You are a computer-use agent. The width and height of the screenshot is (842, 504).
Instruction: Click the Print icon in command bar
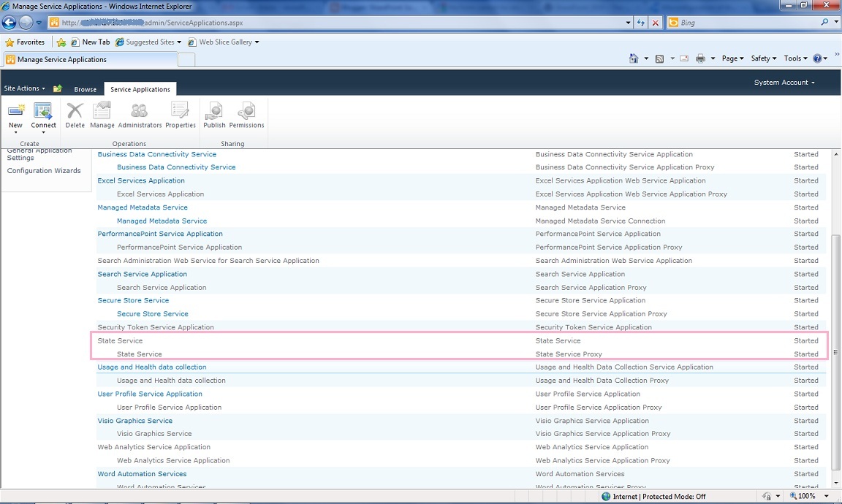pyautogui.click(x=700, y=58)
